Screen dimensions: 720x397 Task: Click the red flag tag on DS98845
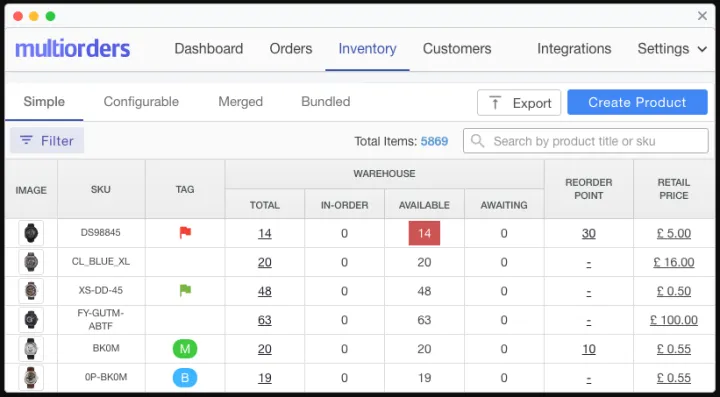coord(185,233)
